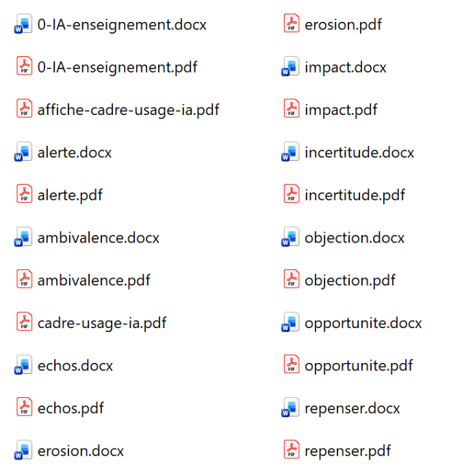Select the file cadre-usage-ia.pdf
Viewport: 451px width, 476px height.
(x=102, y=323)
